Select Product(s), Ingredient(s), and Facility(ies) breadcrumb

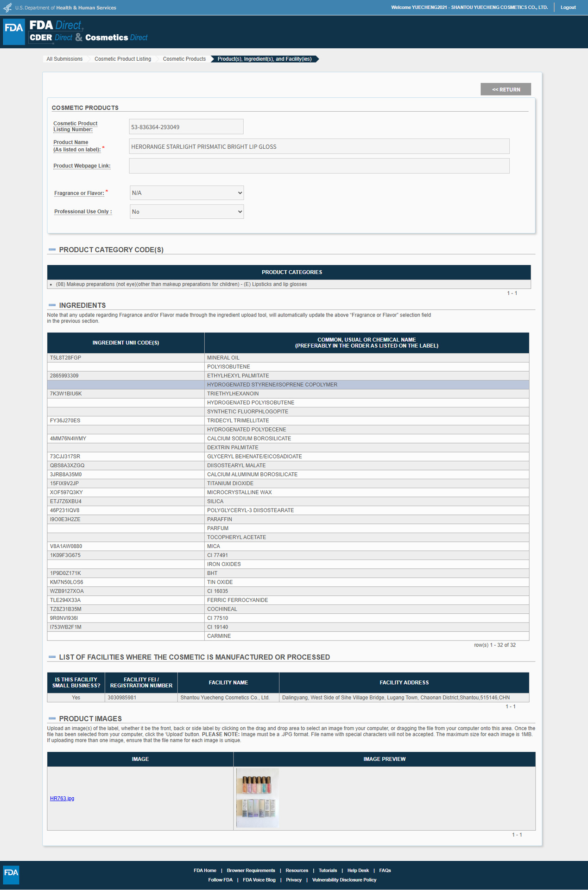coord(265,59)
